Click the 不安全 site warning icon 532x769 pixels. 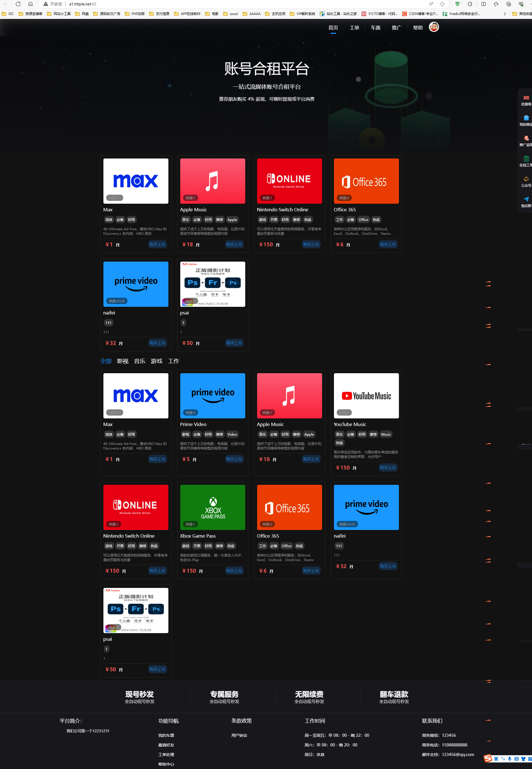click(x=46, y=4)
